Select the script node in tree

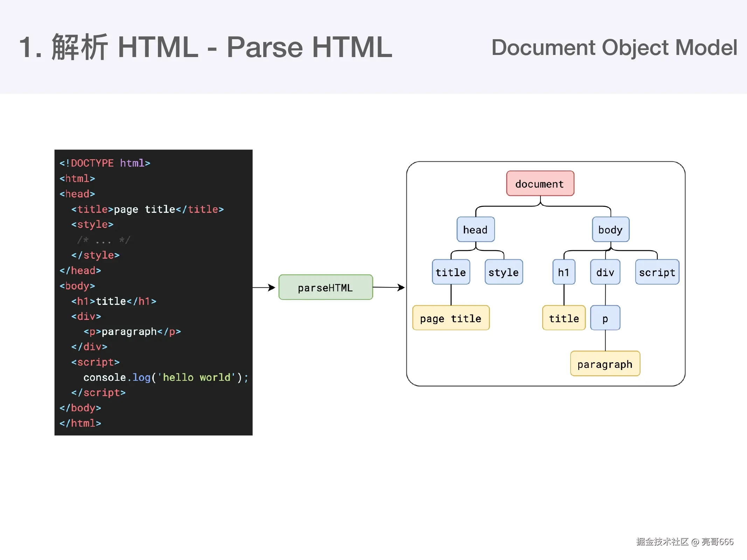657,272
